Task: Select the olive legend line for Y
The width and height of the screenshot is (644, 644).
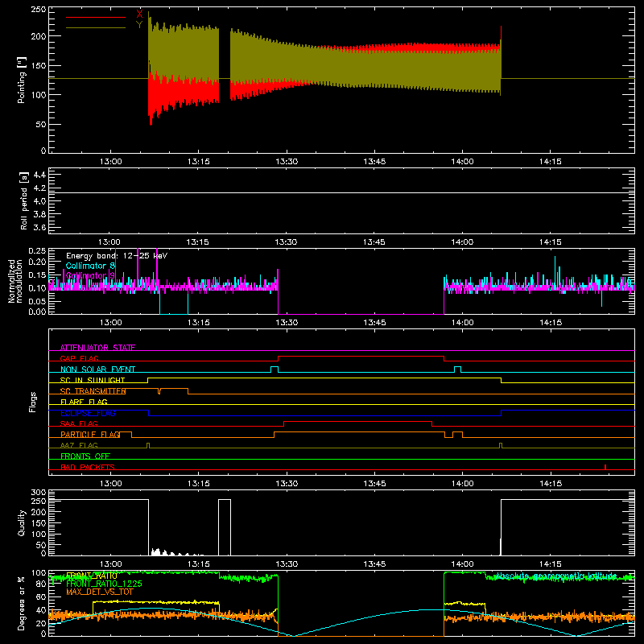Action: coord(96,27)
